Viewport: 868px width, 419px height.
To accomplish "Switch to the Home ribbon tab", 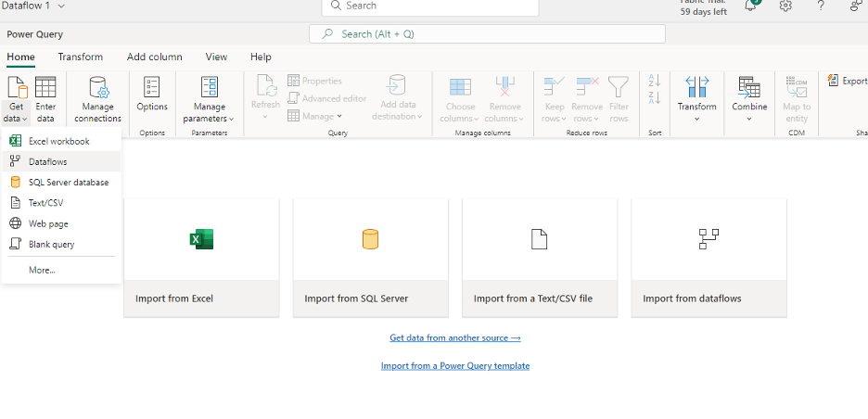I will tap(21, 57).
